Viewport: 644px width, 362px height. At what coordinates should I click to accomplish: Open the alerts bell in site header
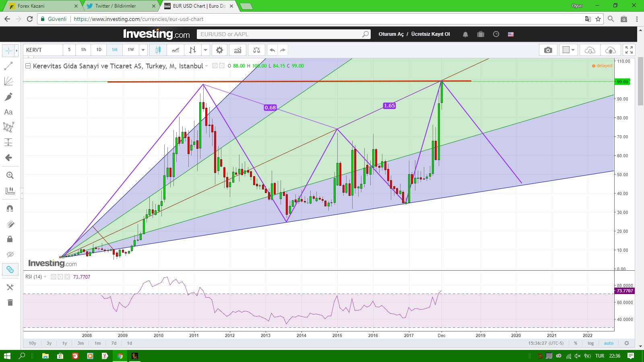coord(465,34)
